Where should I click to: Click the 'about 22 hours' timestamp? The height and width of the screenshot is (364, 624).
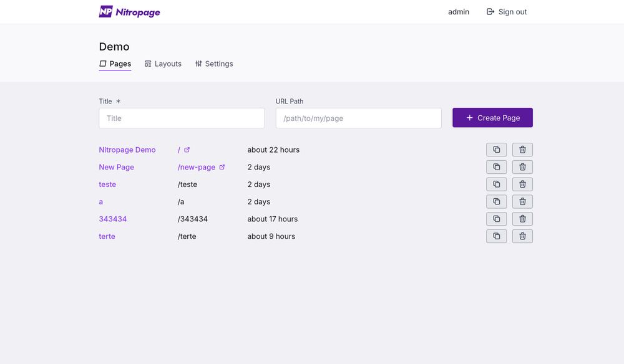click(x=273, y=150)
